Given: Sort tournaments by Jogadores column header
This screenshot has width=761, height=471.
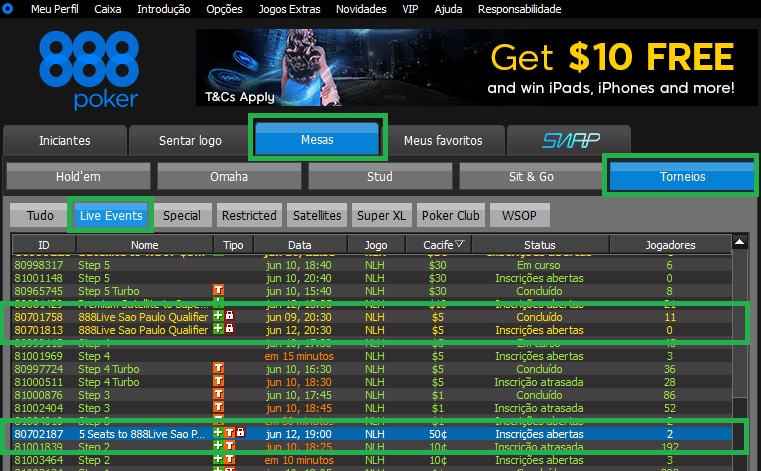Looking at the screenshot, I should [x=670, y=245].
